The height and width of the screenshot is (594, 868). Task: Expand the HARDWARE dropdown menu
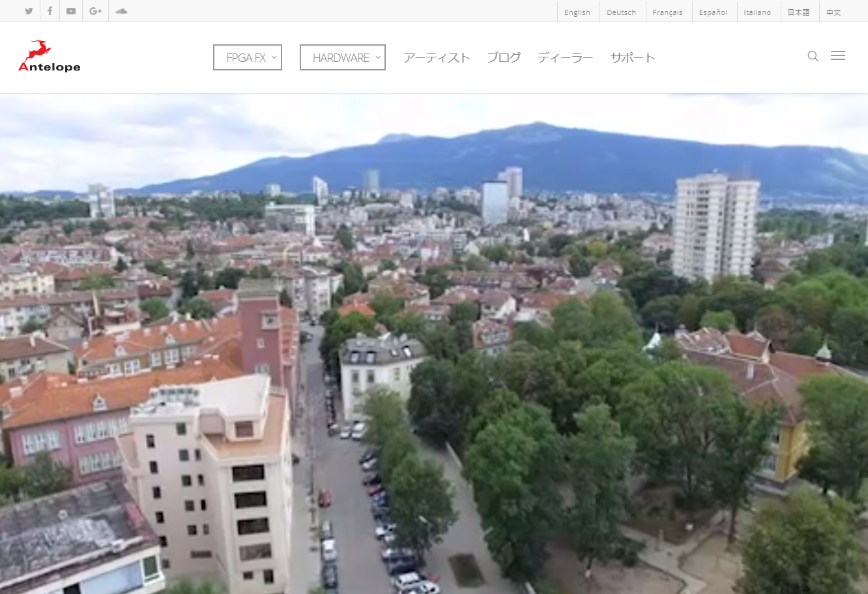(x=343, y=57)
